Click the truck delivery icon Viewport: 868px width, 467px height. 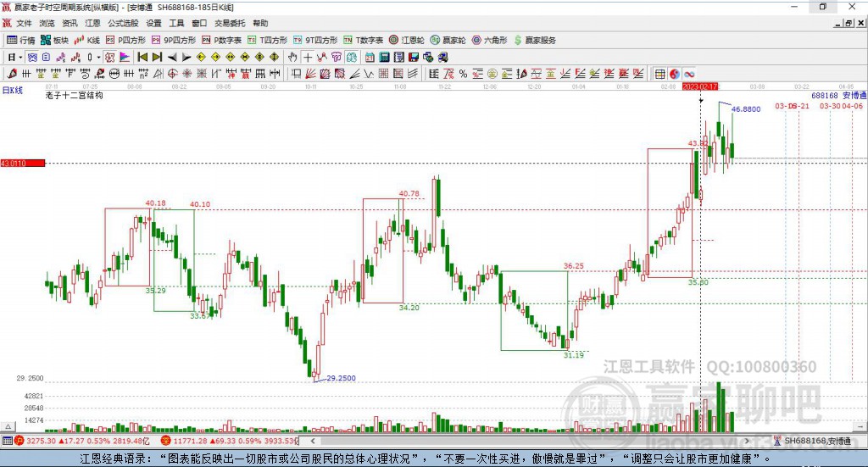[442, 57]
